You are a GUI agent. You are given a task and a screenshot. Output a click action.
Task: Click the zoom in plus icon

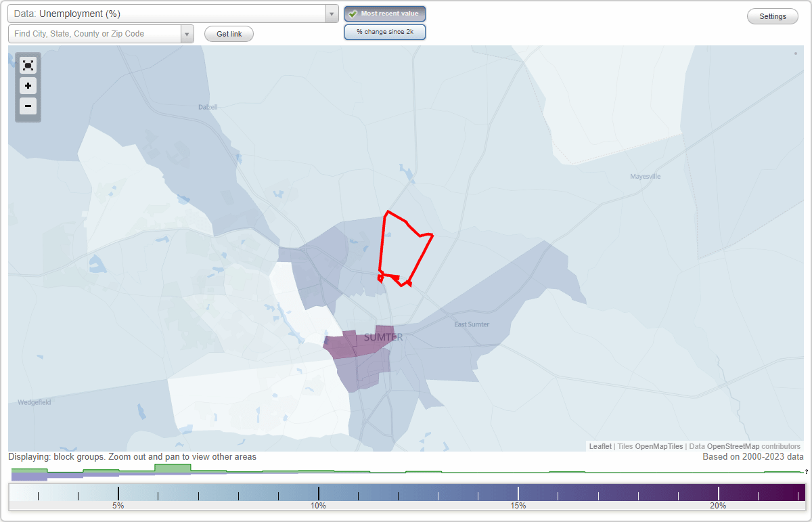(x=28, y=86)
